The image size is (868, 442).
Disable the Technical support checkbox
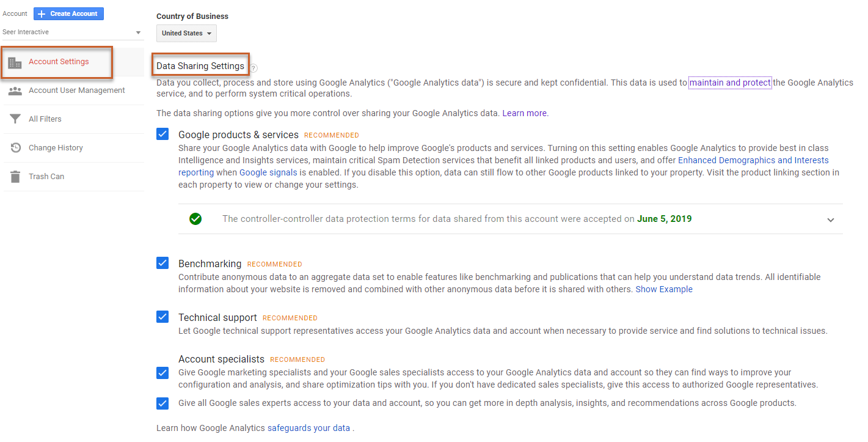coord(162,317)
